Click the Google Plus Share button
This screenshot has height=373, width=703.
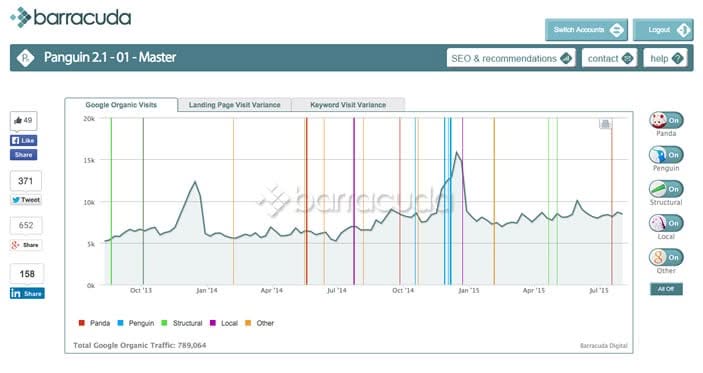(26, 245)
